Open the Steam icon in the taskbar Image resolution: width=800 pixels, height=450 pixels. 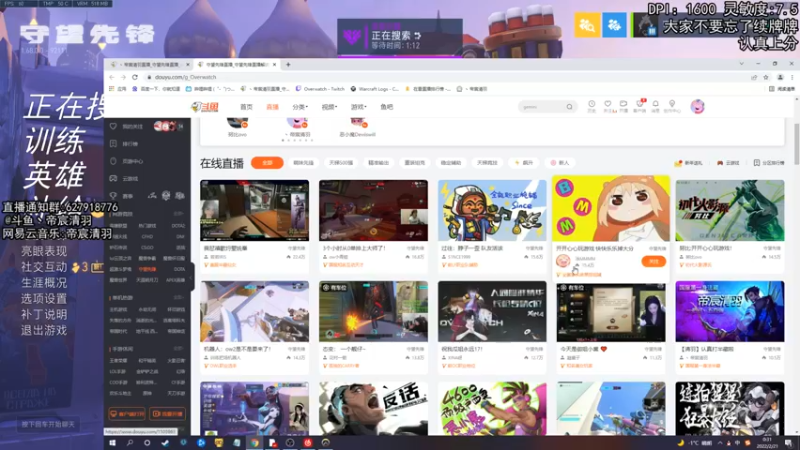coord(165,443)
